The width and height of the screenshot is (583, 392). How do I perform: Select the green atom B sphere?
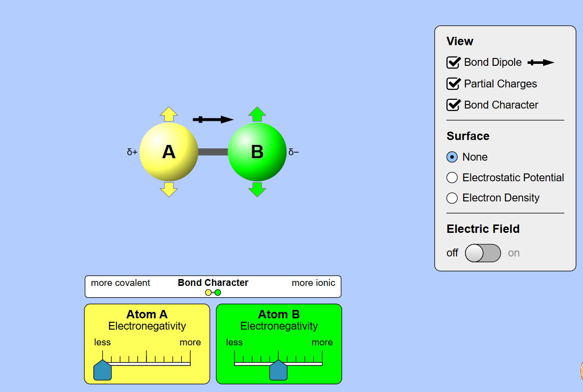tap(257, 152)
